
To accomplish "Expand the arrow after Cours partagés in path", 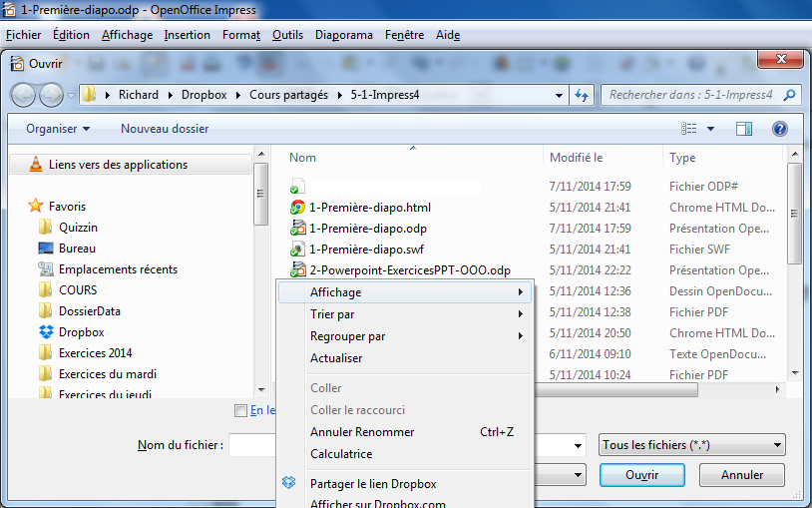I will point(340,95).
